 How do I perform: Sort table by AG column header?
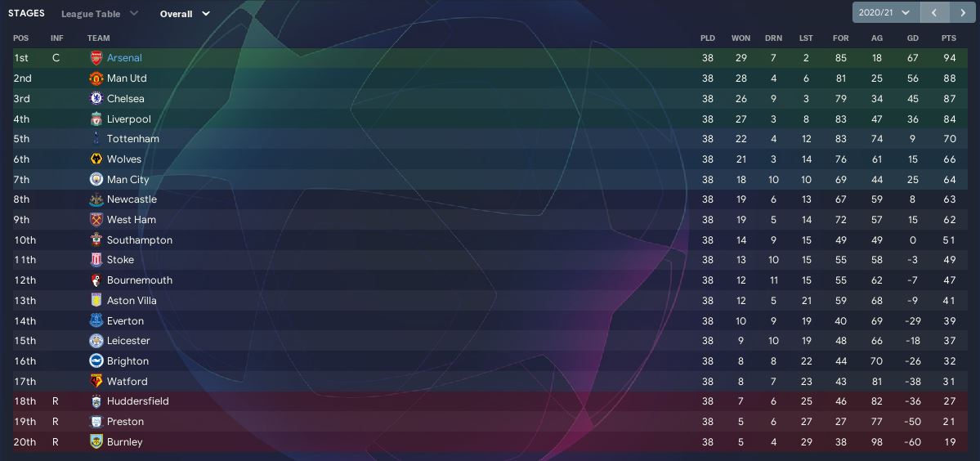[x=877, y=38]
